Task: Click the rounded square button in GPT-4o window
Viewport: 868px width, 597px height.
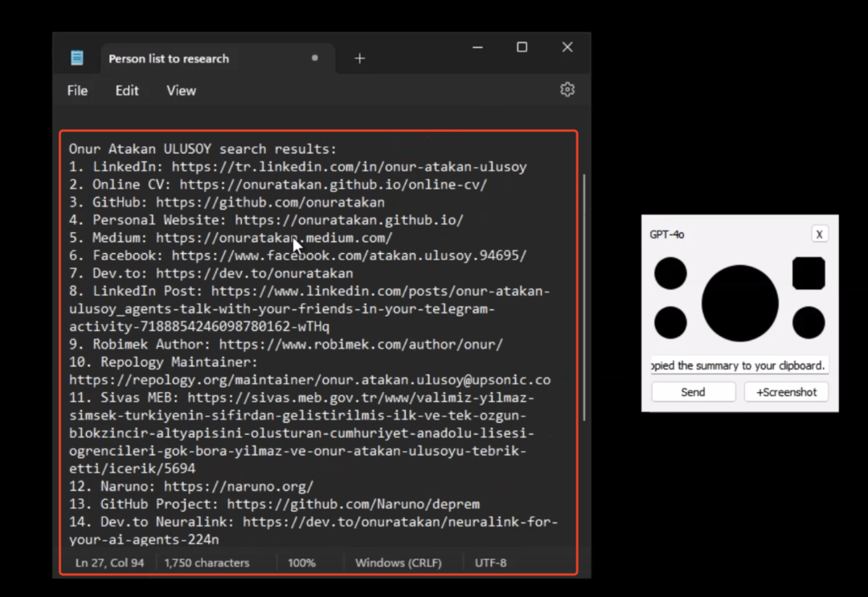Action: [809, 273]
